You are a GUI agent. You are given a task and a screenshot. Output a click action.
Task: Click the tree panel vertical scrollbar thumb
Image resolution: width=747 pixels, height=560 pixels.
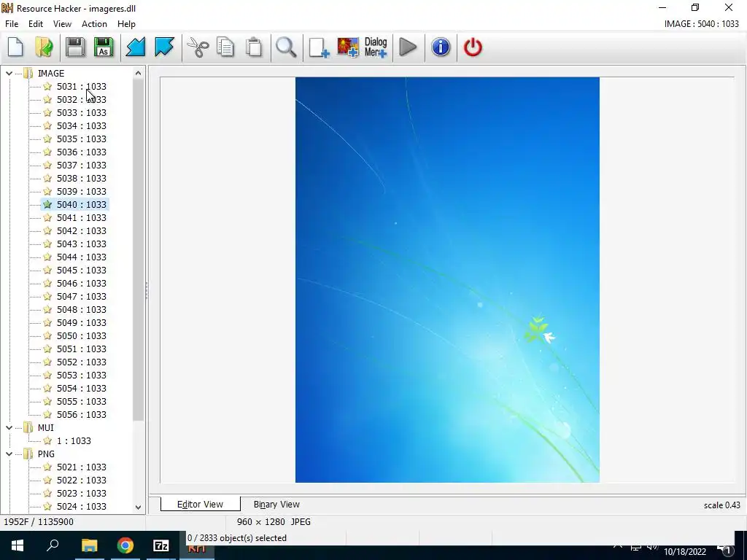tap(138, 249)
